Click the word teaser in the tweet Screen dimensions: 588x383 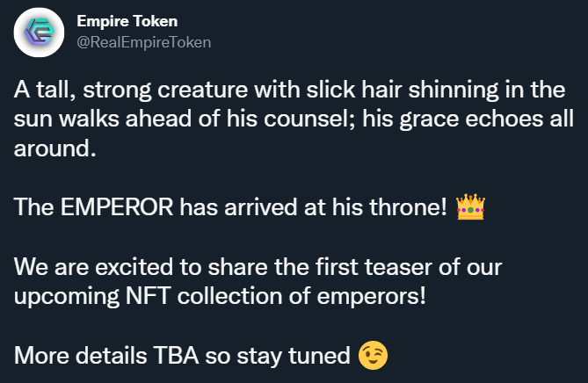tap(398, 268)
